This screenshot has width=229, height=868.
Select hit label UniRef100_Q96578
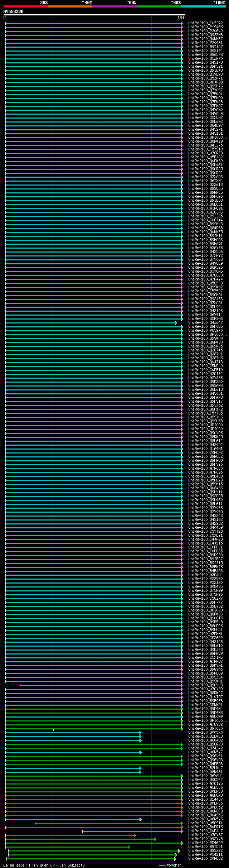click(205, 55)
